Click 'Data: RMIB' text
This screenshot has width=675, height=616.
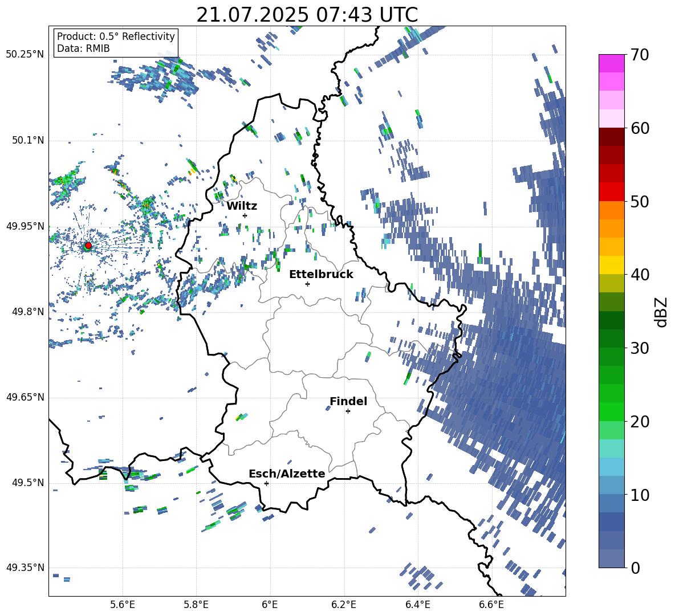point(83,48)
